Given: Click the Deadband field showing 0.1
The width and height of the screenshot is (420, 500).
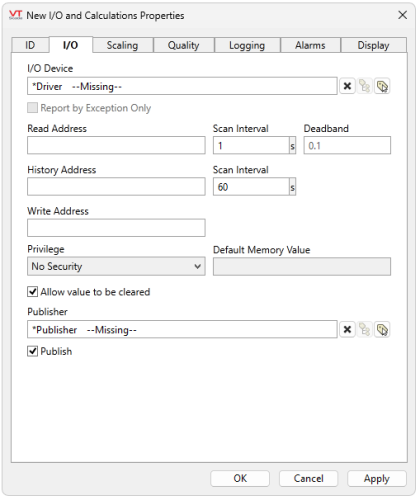Looking at the screenshot, I should [347, 145].
